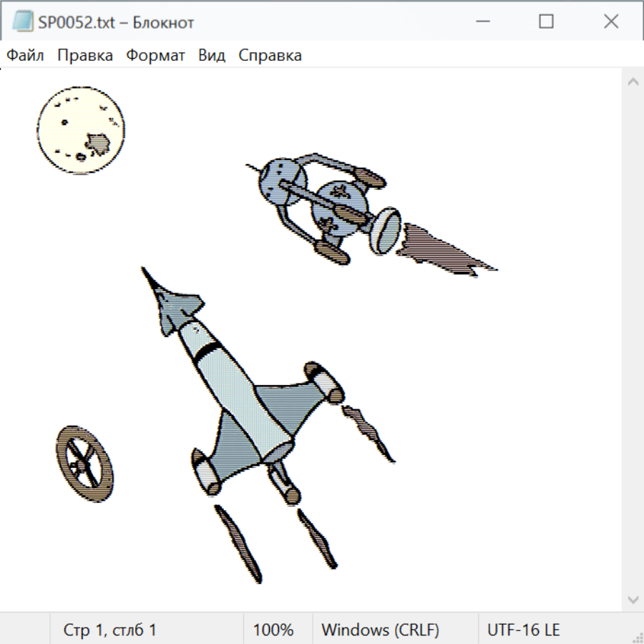
Task: Click the resize grip in the window corner
Action: 637,637
